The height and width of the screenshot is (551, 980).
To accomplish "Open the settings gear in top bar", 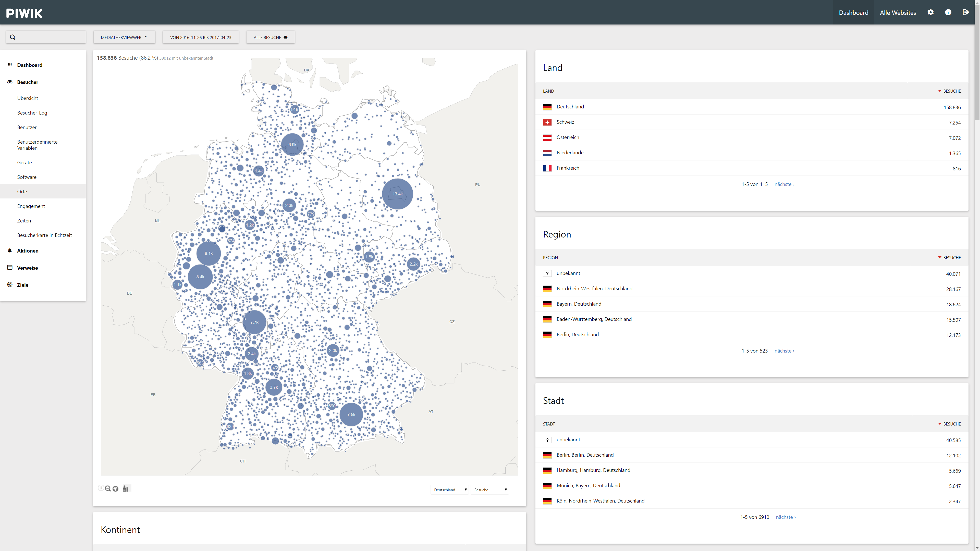I will click(930, 12).
